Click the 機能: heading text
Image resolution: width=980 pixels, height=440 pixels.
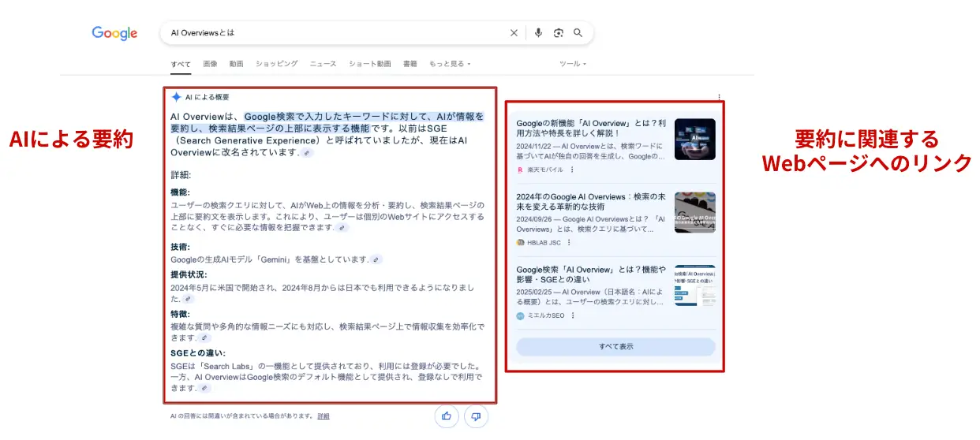tap(180, 192)
